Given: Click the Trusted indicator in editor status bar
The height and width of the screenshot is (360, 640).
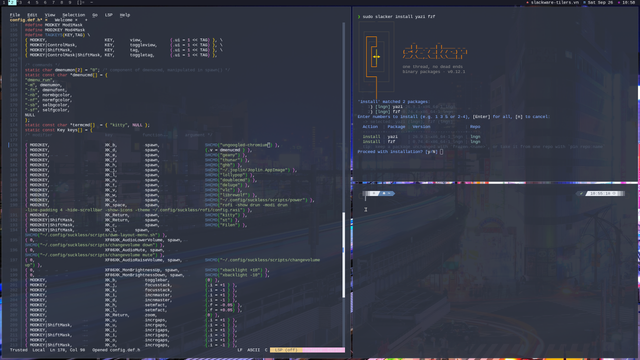Looking at the screenshot, I should click(19, 350).
